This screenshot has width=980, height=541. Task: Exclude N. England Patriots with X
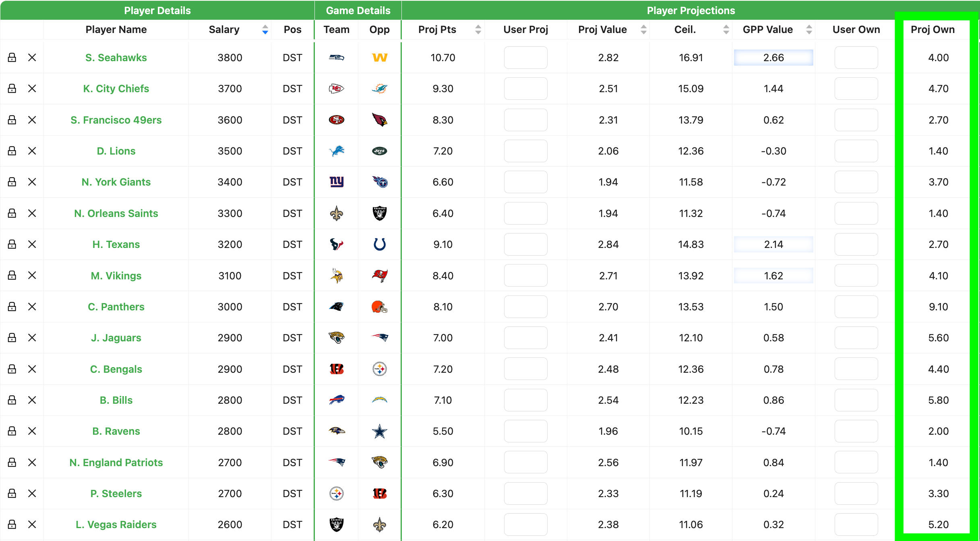tap(32, 463)
